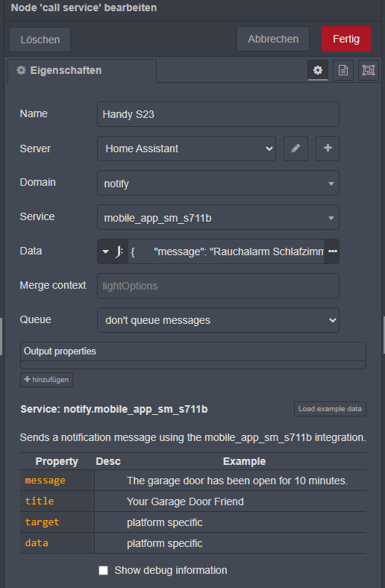
Task: Expand Domain dropdown showing notify
Action: (218, 183)
